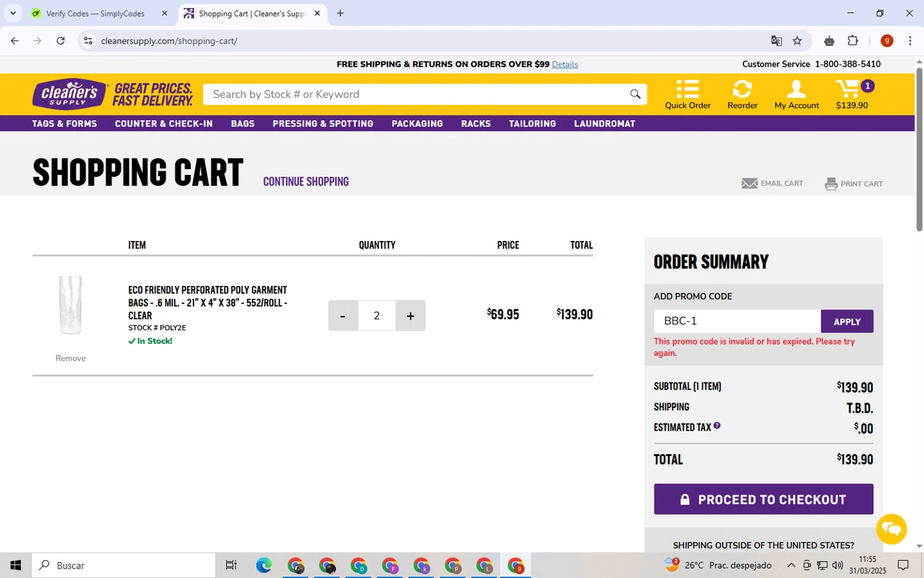Click the browser address bar URL

coord(169,41)
